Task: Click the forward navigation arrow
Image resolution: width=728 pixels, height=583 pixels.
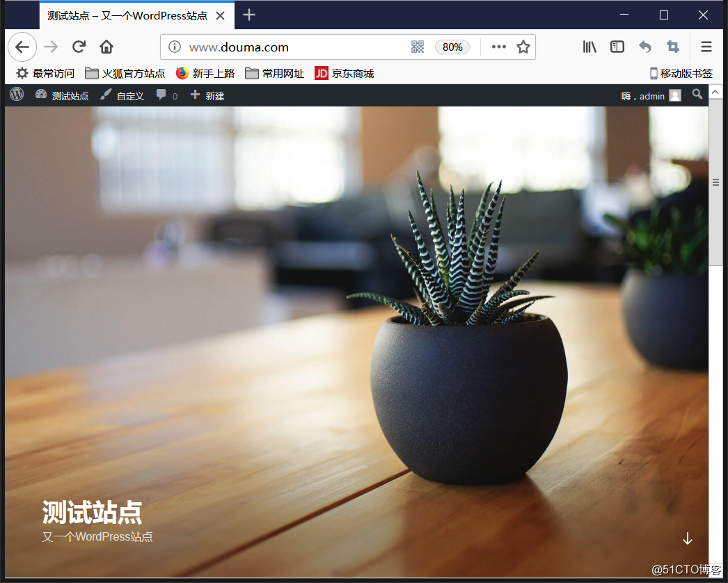Action: click(51, 47)
